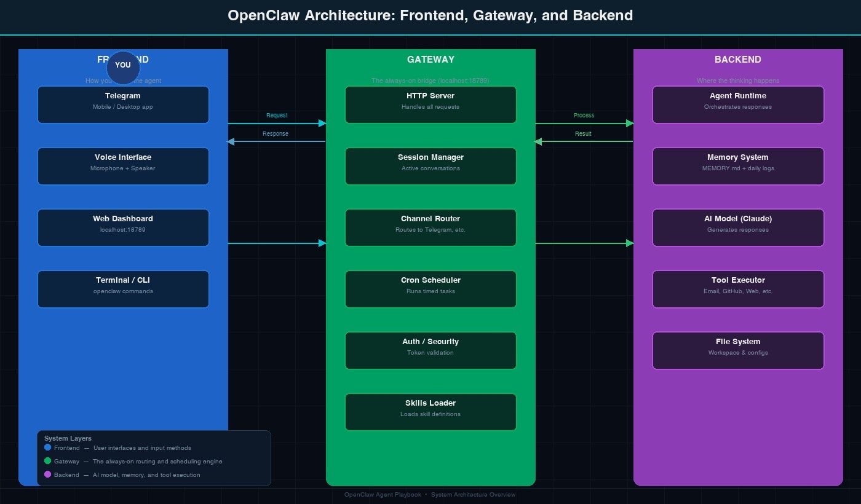Viewport: 861px width, 504px height.
Task: Switch to the GATEWAY column header
Action: click(x=430, y=60)
